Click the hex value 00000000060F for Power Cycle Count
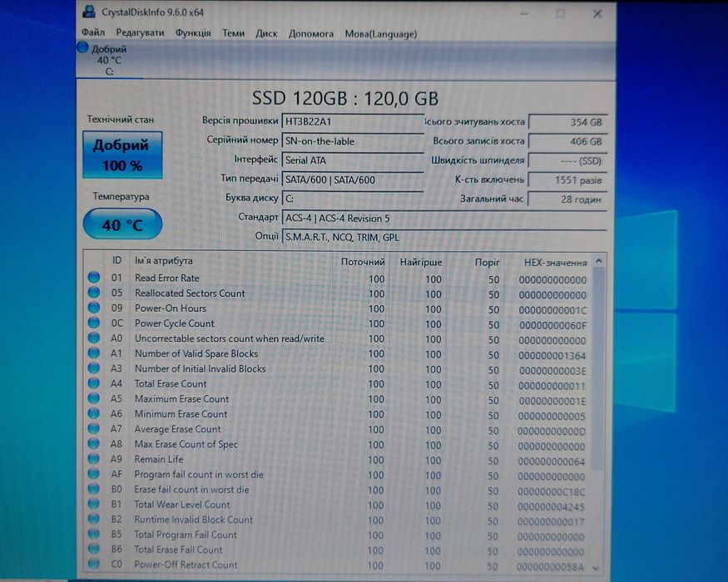 coord(552,325)
